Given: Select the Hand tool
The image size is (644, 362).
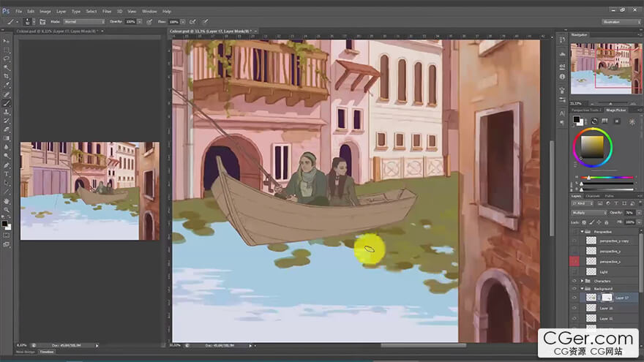Looking at the screenshot, I should [x=7, y=200].
